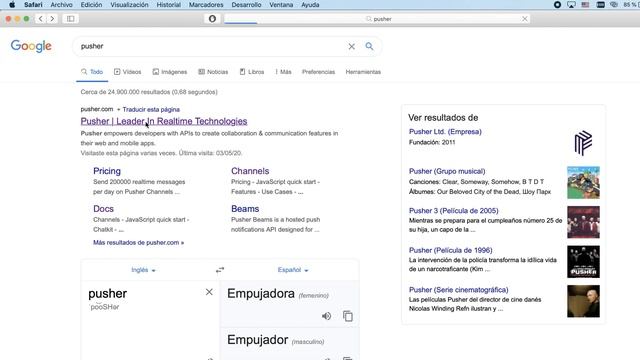Click the privacy shield icon beside address bar
This screenshot has height=360, width=640.
(x=212, y=19)
